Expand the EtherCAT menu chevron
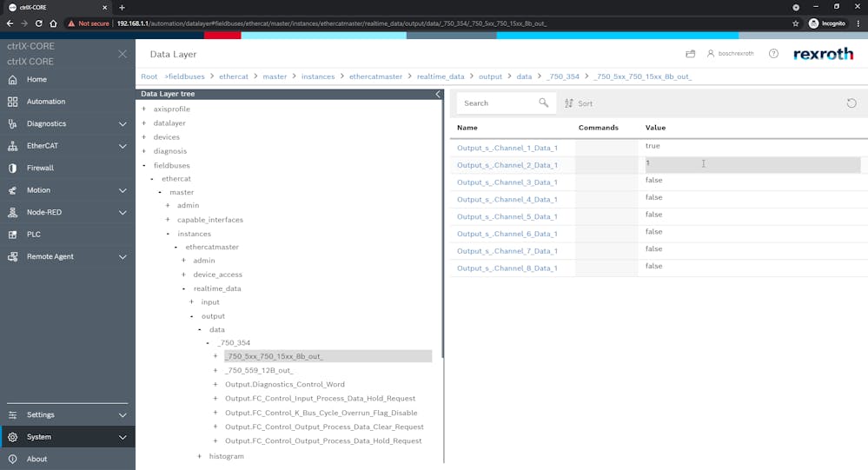Screen dimensions: 868x470 pyautogui.click(x=123, y=146)
